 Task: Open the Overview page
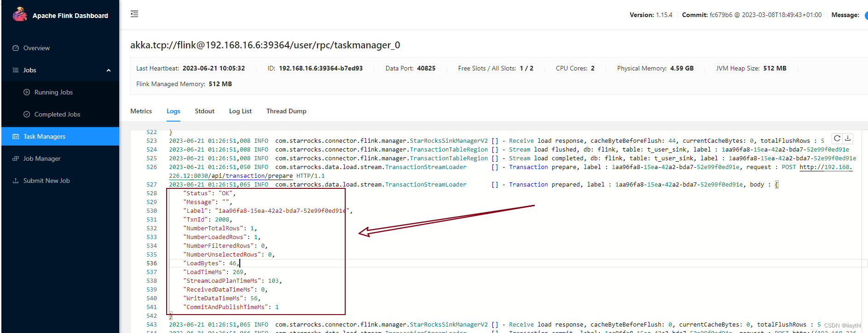click(x=36, y=48)
